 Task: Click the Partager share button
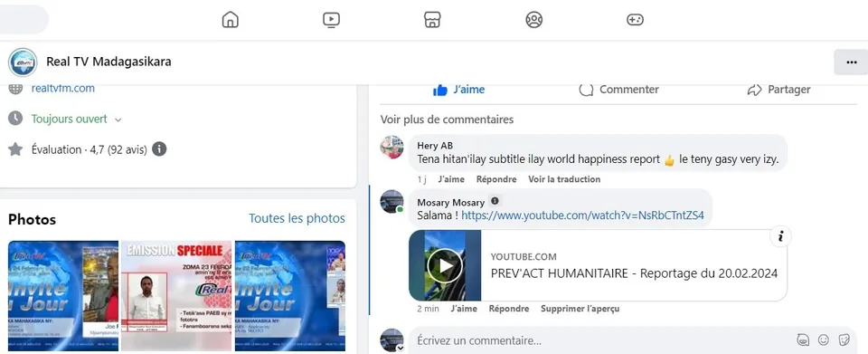point(778,90)
